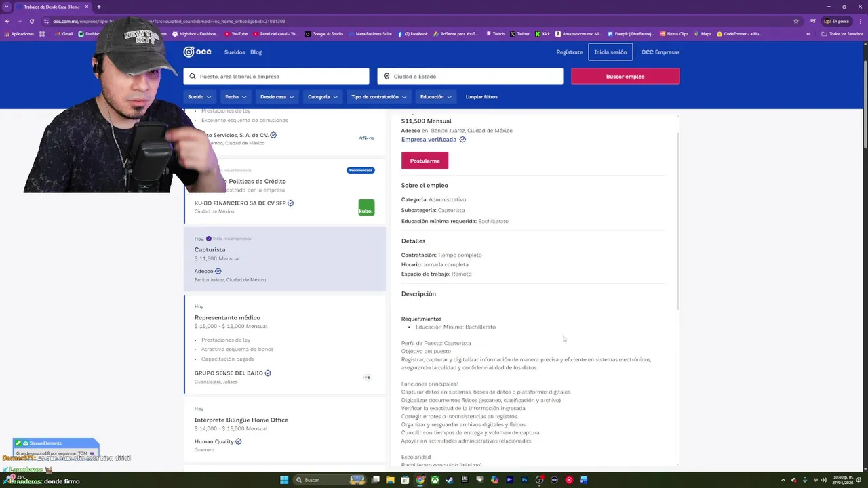868x488 pixels.
Task: Click the OCC logo
Action: click(x=197, y=52)
